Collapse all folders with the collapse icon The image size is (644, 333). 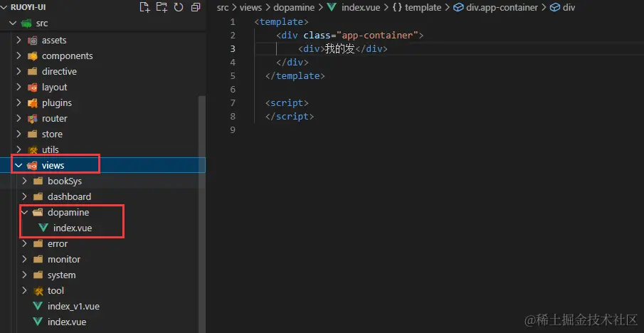pyautogui.click(x=196, y=7)
